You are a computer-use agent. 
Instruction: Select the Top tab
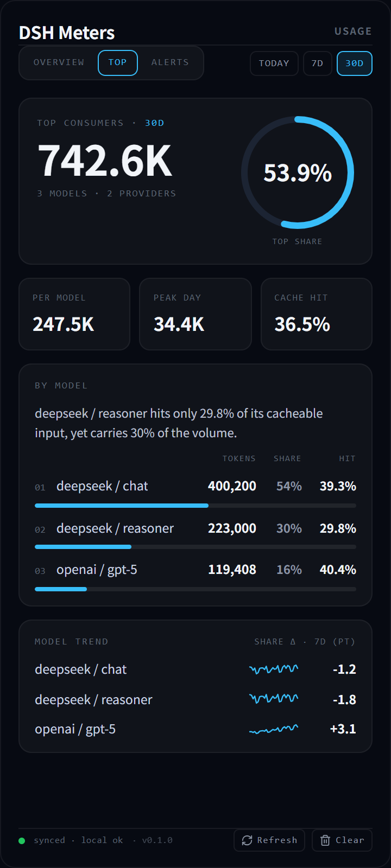tap(117, 62)
